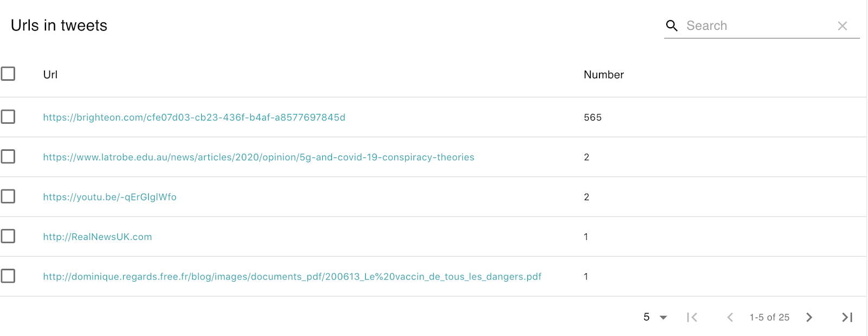Open the rows-per-page dropdown arrow
Image resolution: width=868 pixels, height=336 pixels.
663,318
